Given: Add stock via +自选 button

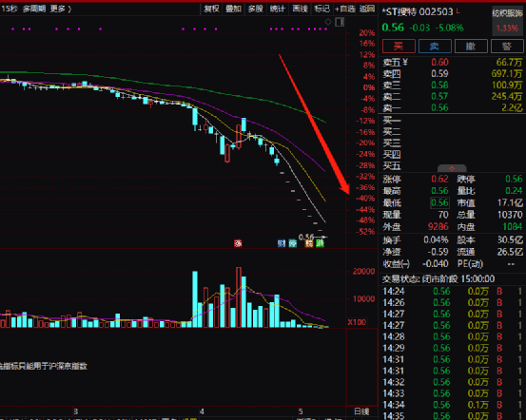Looking at the screenshot, I should pos(345,10).
